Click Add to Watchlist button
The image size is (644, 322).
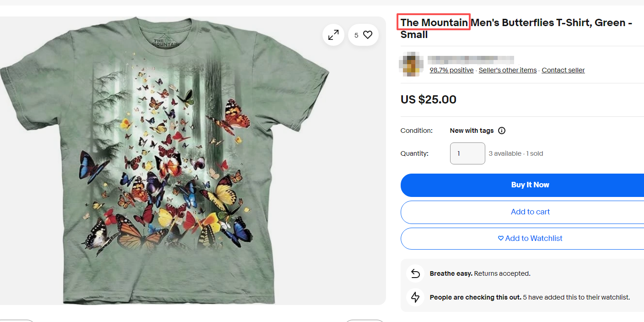530,238
